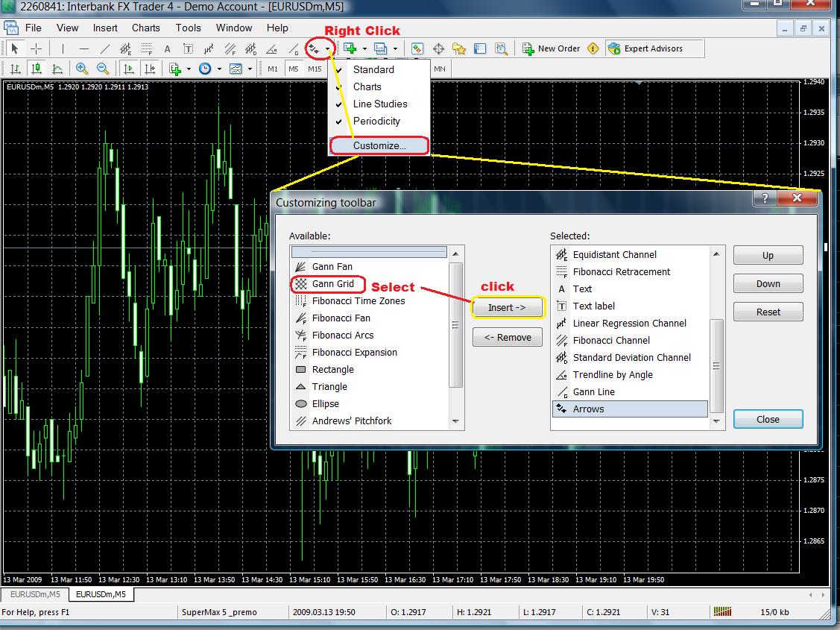Click the Zoom Out magnifier icon
Screen dimensions: 840x630
103,69
